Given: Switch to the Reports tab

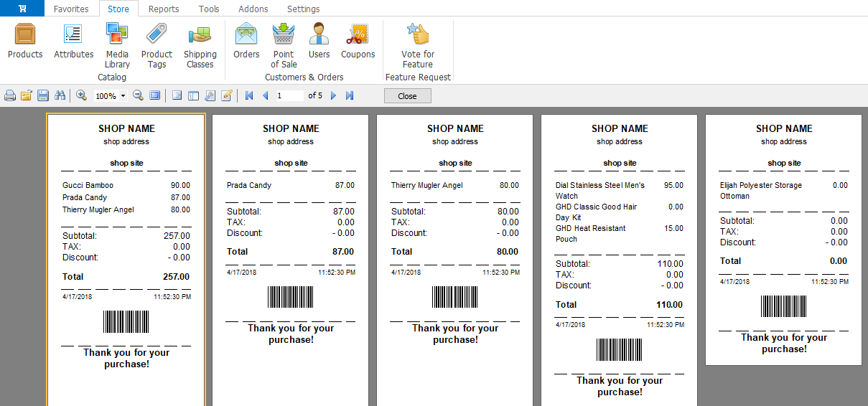Looking at the screenshot, I should [164, 9].
